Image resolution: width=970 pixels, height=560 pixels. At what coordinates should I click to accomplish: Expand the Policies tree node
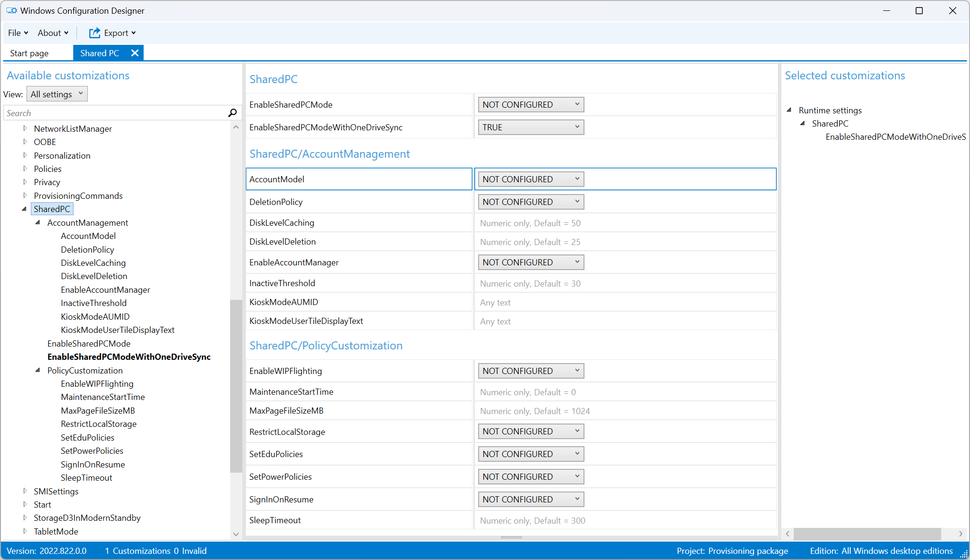pyautogui.click(x=26, y=169)
